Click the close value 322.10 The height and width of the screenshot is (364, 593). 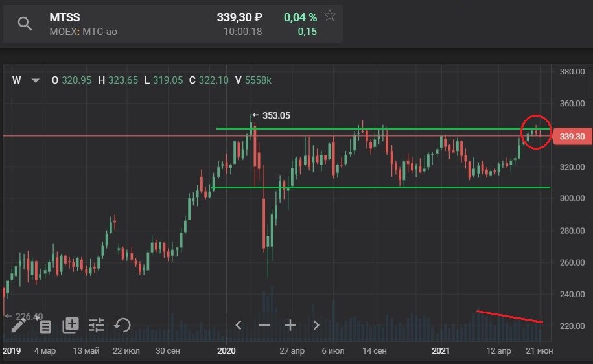coord(214,80)
